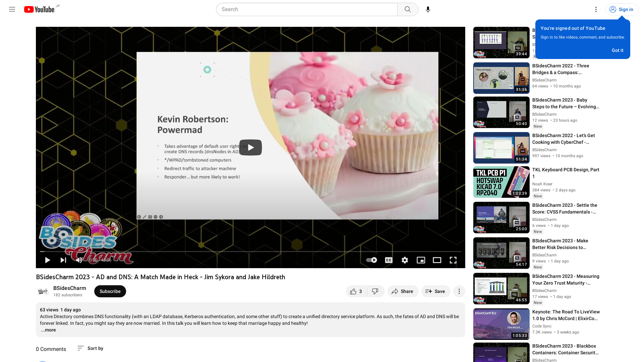Click the Sign in button
The width and height of the screenshot is (644, 362).
[622, 9]
